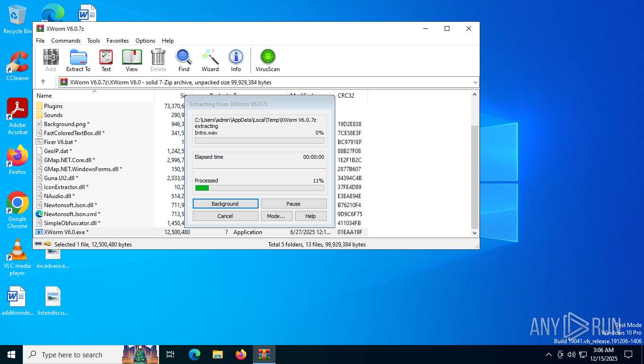Open the Favorites menu
The image size is (644, 364).
117,41
